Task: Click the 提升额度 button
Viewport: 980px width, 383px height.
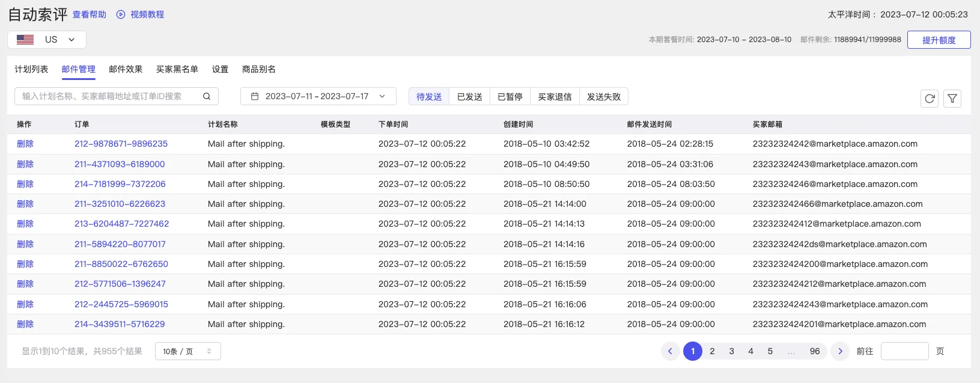Action: click(939, 40)
